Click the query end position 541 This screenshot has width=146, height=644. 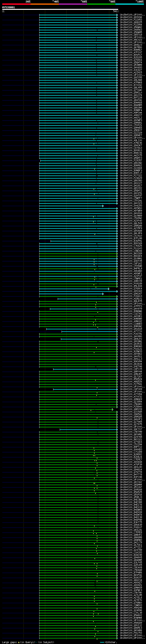[x=115, y=11]
